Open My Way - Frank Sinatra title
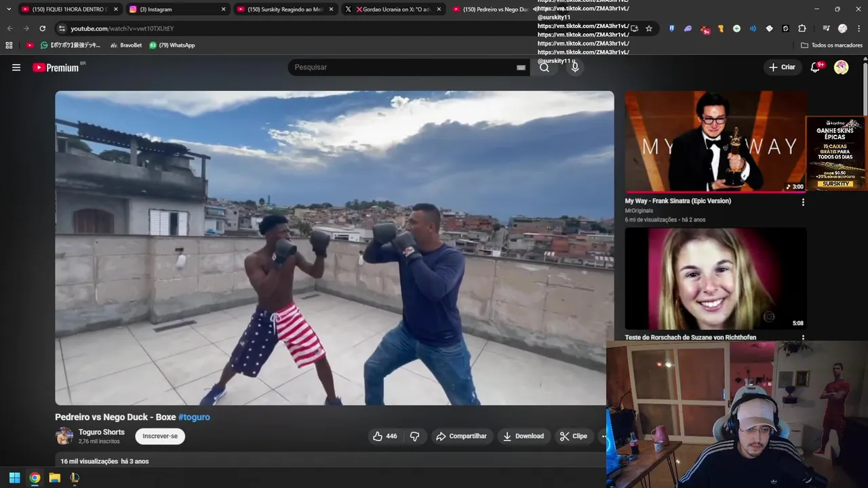 [x=678, y=201]
